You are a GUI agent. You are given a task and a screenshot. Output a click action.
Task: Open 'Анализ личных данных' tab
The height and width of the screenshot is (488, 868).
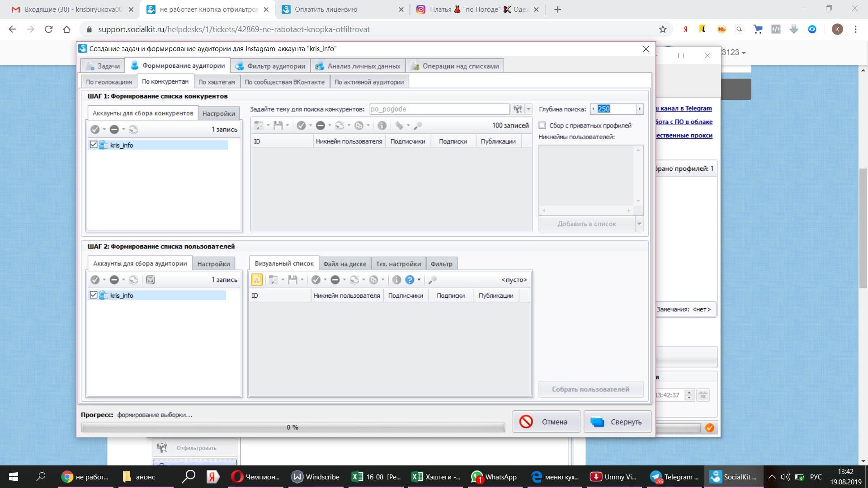tap(358, 66)
